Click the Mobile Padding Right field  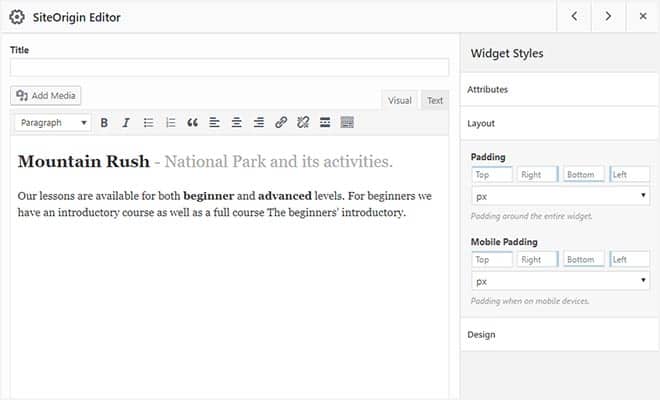click(x=538, y=259)
